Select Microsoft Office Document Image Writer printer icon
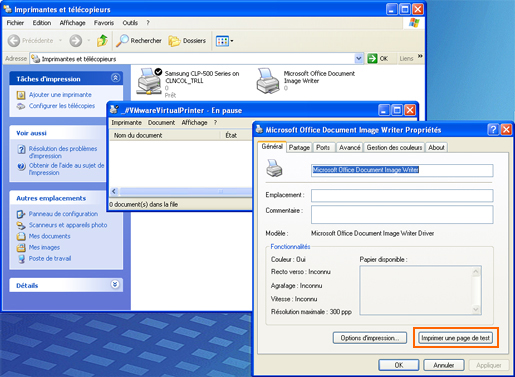515x377 pixels. point(268,81)
